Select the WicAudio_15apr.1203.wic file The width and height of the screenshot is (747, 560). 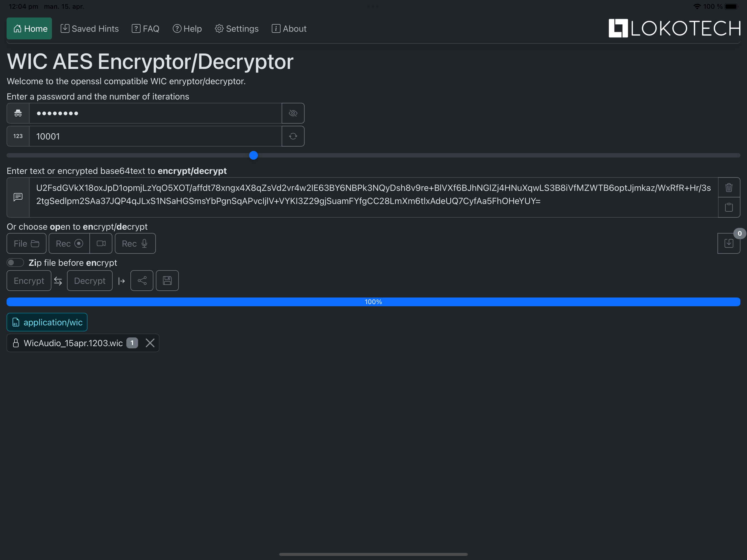(x=73, y=343)
